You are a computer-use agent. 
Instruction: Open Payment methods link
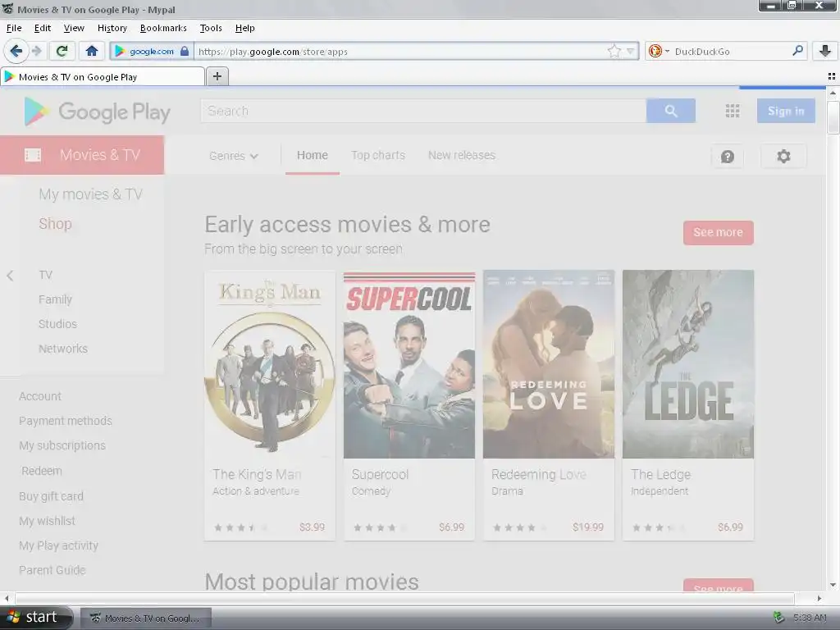[66, 421]
